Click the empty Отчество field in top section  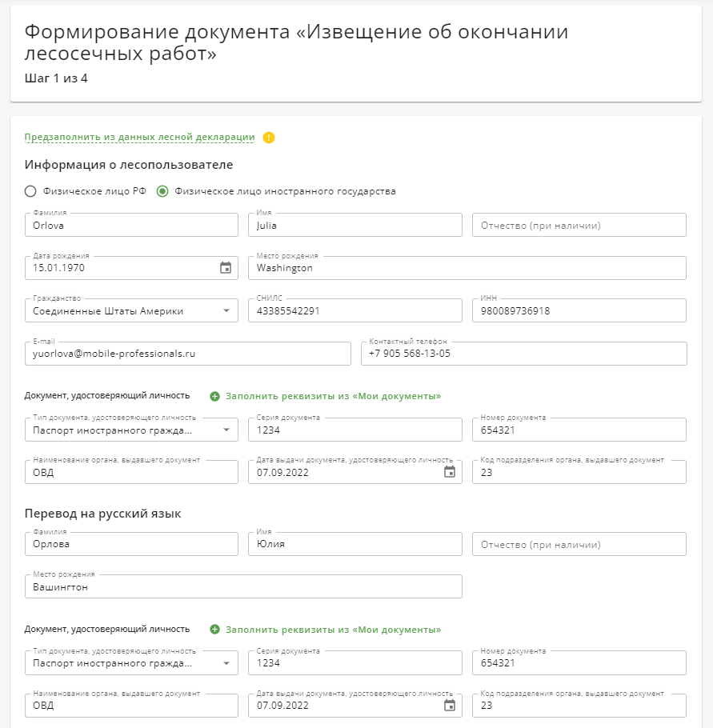point(579,225)
